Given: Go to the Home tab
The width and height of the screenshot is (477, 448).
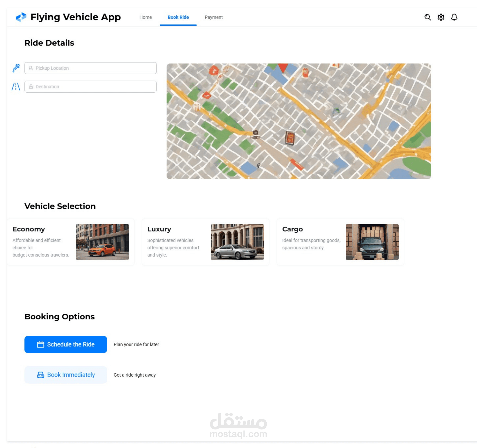Looking at the screenshot, I should (145, 17).
